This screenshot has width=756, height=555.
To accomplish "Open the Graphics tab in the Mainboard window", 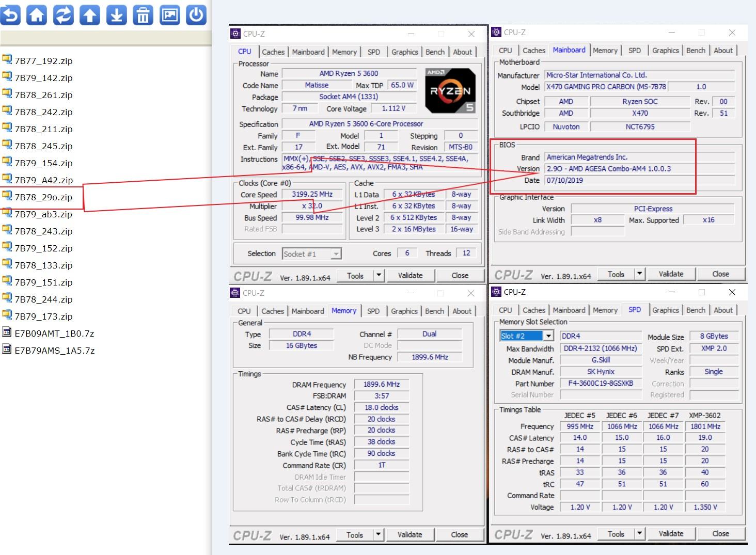I will 665,51.
